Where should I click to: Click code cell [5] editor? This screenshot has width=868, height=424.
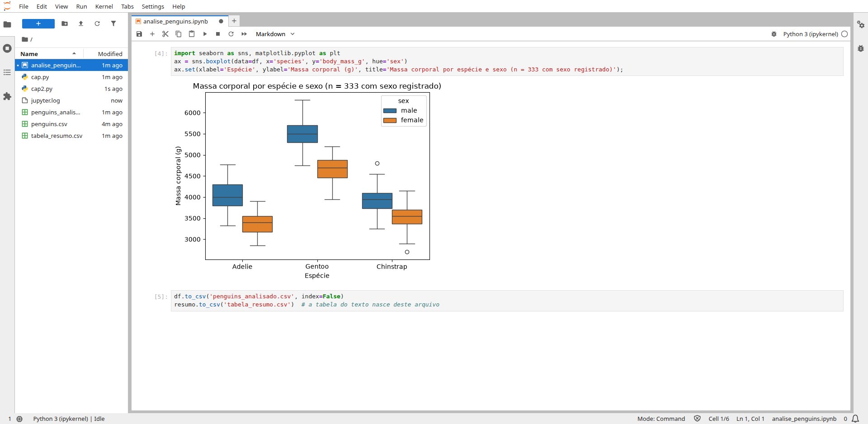pyautogui.click(x=507, y=301)
